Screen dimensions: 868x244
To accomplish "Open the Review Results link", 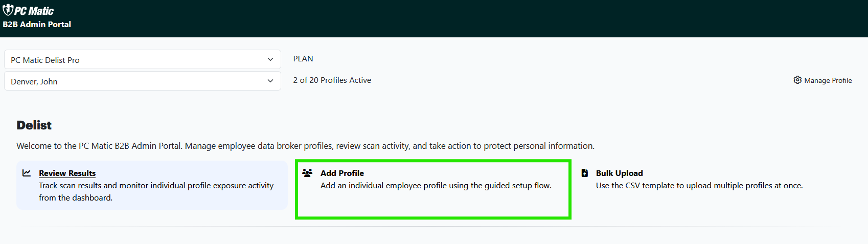I will 67,173.
